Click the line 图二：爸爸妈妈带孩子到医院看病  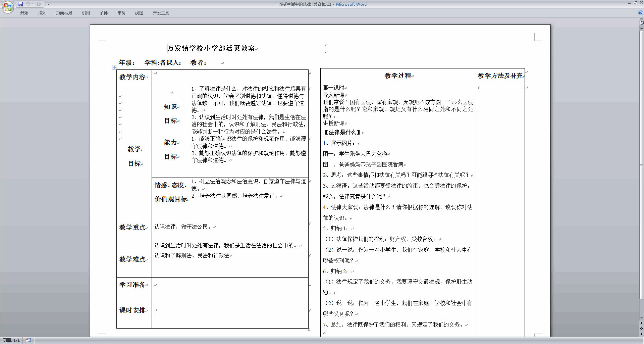pyautogui.click(x=363, y=165)
